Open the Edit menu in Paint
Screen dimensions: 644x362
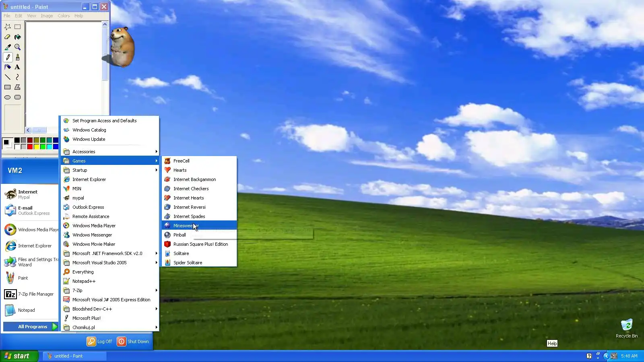(x=19, y=16)
